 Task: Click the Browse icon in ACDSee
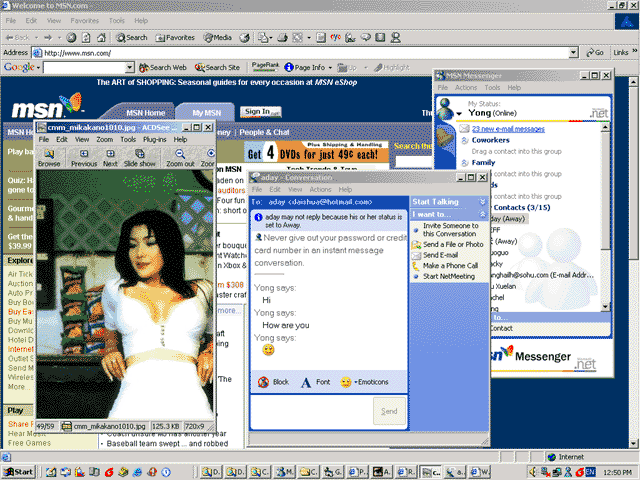(49, 158)
